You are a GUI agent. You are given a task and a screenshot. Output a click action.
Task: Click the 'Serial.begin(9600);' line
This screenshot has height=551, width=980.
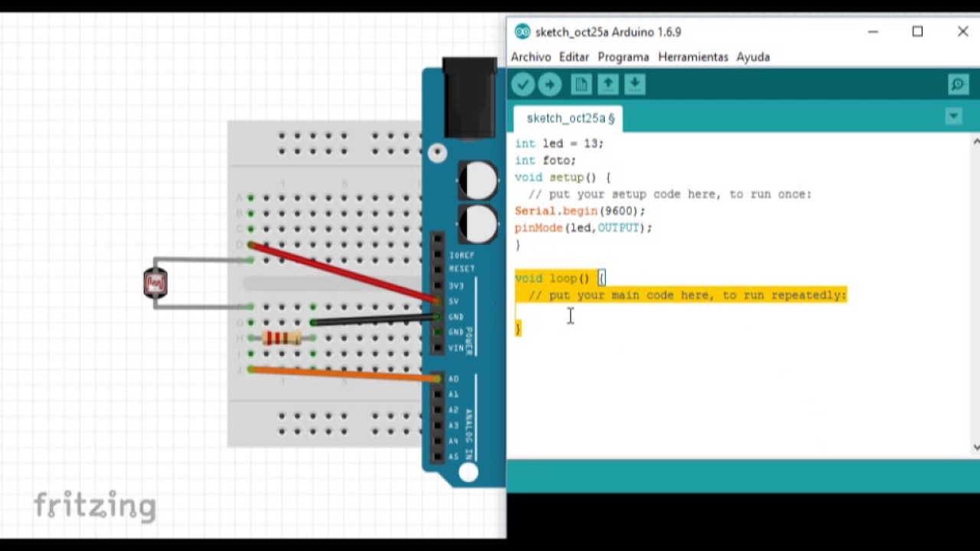click(580, 210)
